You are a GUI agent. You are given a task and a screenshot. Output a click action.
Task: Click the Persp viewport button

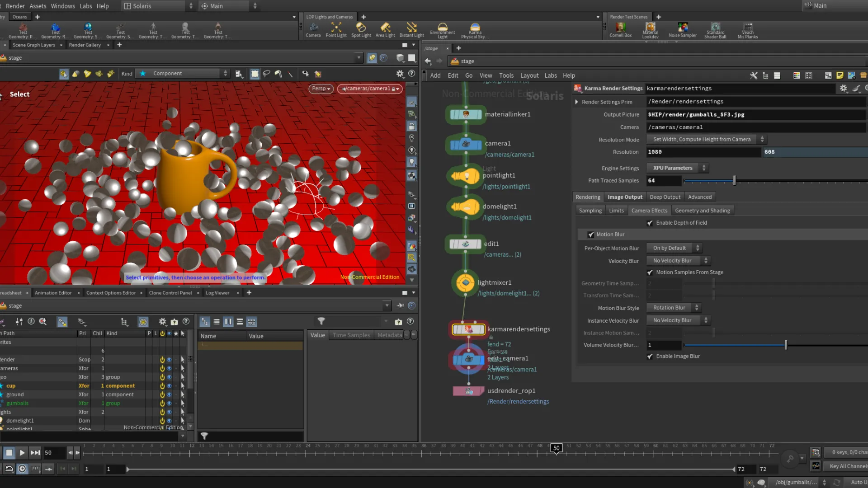[321, 89]
